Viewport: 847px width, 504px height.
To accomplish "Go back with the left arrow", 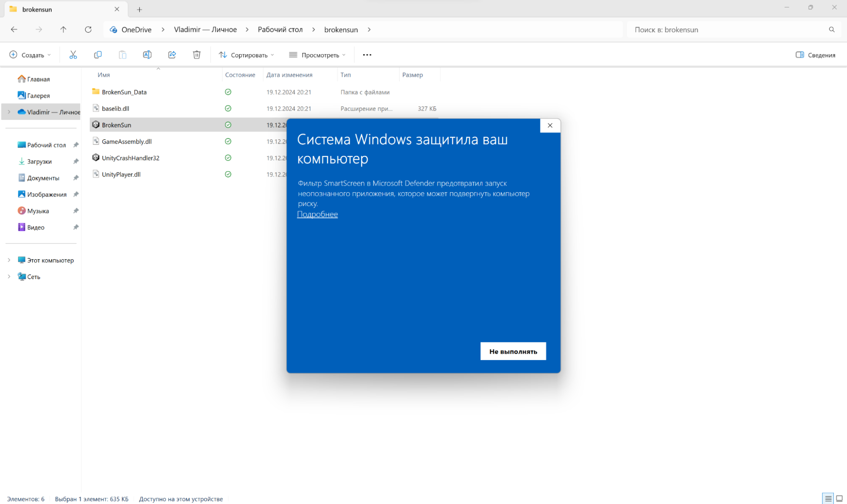I will click(x=14, y=29).
